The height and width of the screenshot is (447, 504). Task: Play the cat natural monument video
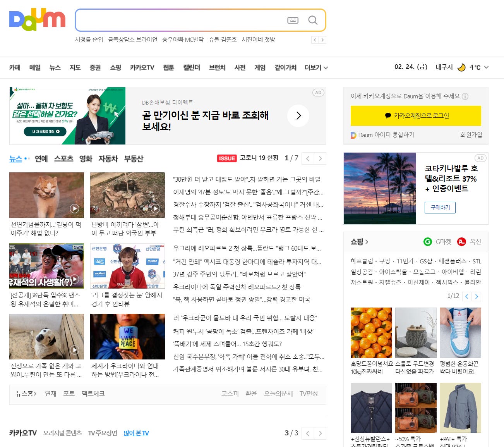point(74,209)
